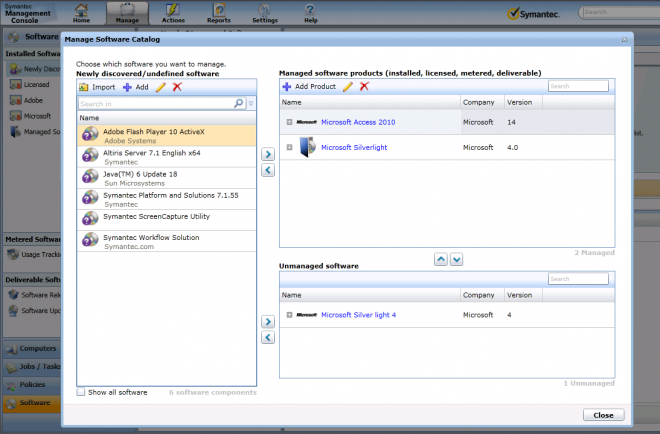The width and height of the screenshot is (660, 434).
Task: Expand the Microsoft Access 2010 row
Action: (x=289, y=122)
